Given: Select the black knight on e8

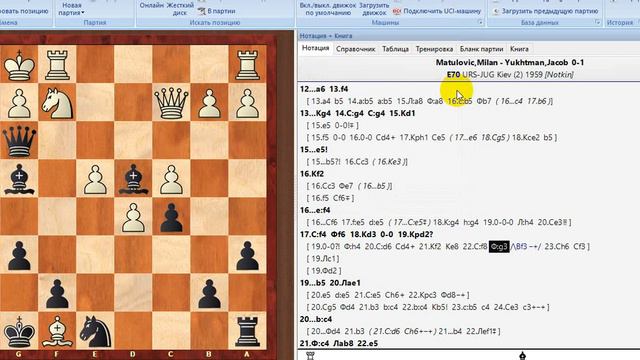Looking at the screenshot, I should pos(95,330).
